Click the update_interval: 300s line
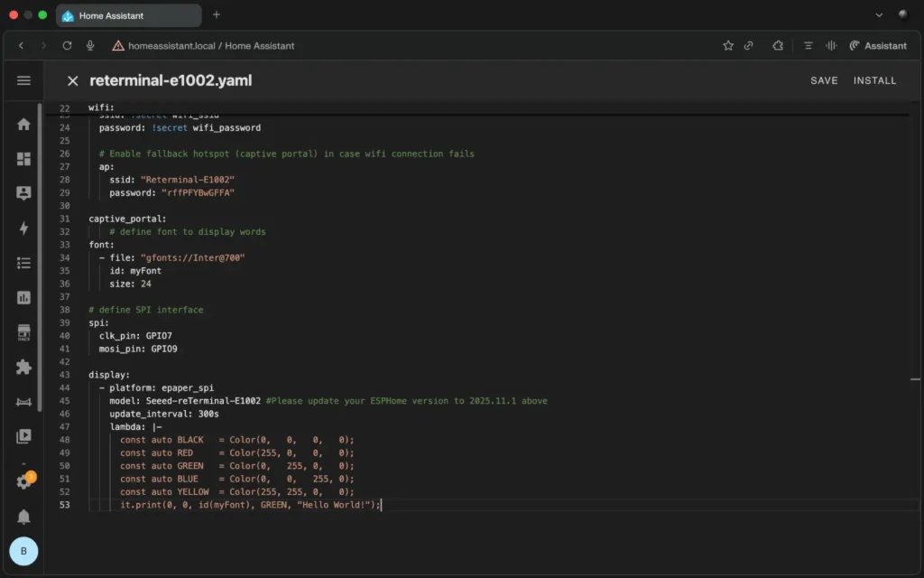Screen dimensions: 924x578 [x=164, y=414]
